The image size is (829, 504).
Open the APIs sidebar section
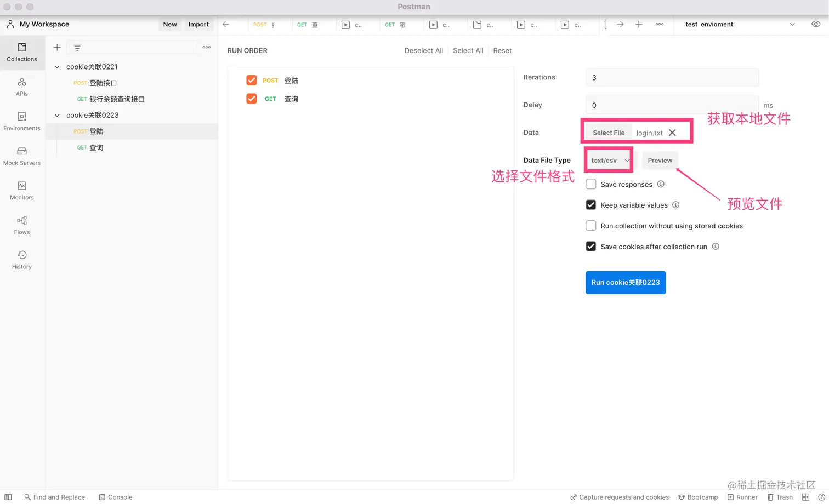coord(22,87)
